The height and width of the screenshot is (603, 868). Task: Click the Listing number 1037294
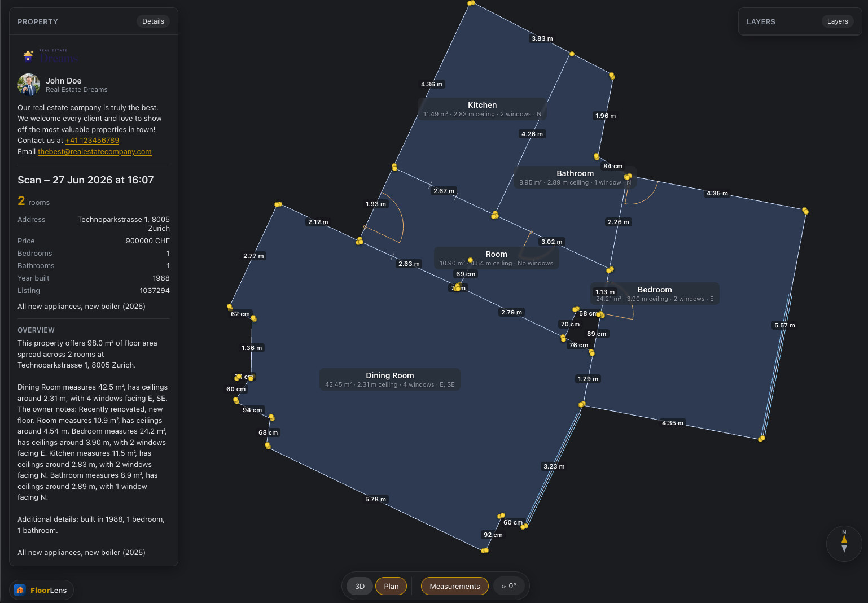pyautogui.click(x=155, y=291)
